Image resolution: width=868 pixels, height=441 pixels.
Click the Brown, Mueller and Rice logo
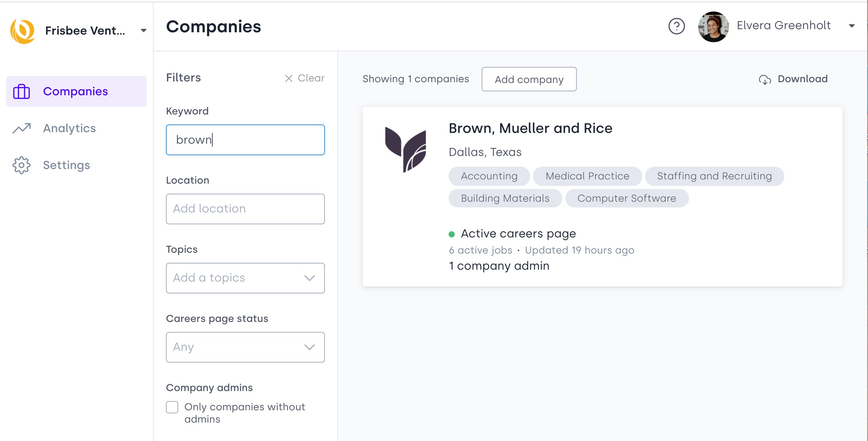tap(406, 149)
